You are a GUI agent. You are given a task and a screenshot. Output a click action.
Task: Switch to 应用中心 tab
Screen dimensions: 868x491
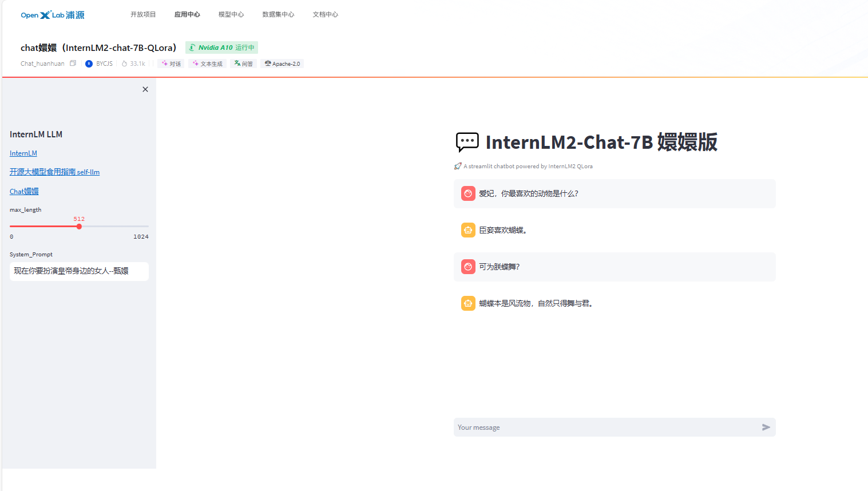point(187,14)
